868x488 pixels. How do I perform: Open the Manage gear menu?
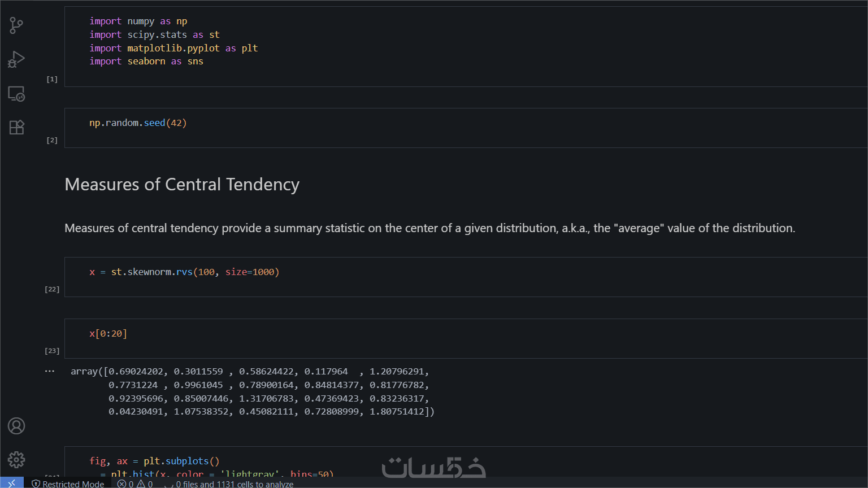(16, 460)
